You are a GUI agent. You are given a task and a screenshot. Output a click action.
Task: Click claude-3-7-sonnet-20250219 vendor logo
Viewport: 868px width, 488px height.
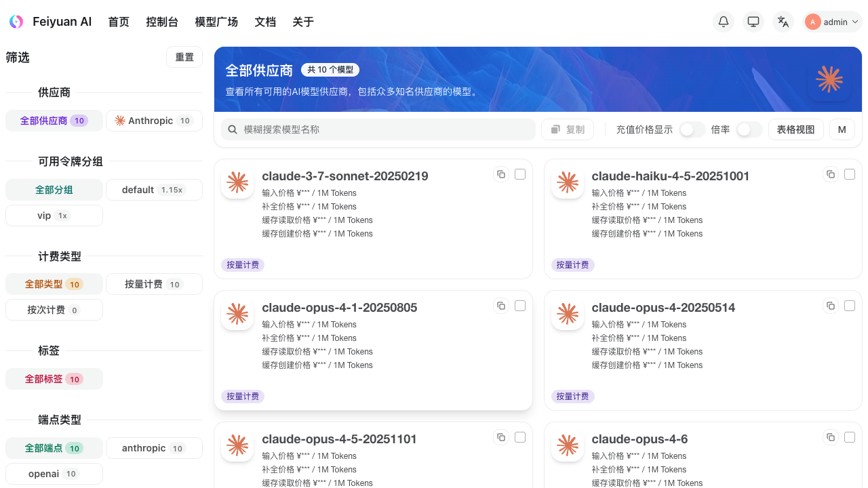click(237, 182)
